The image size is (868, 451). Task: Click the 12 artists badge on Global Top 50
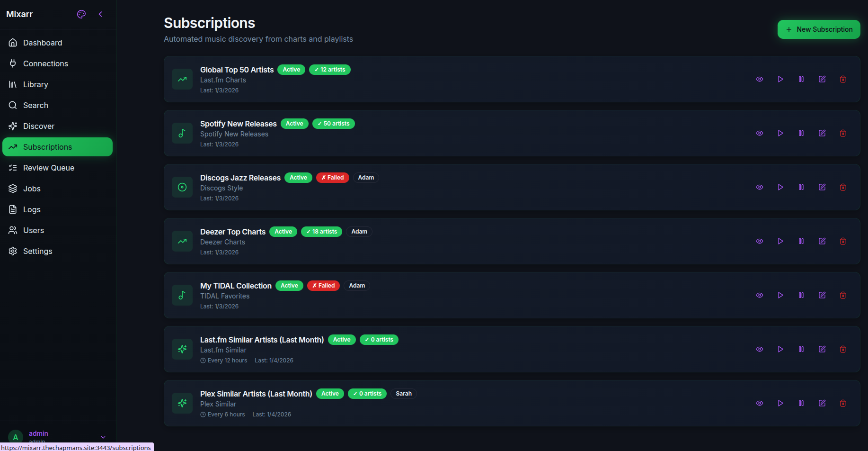click(x=330, y=70)
